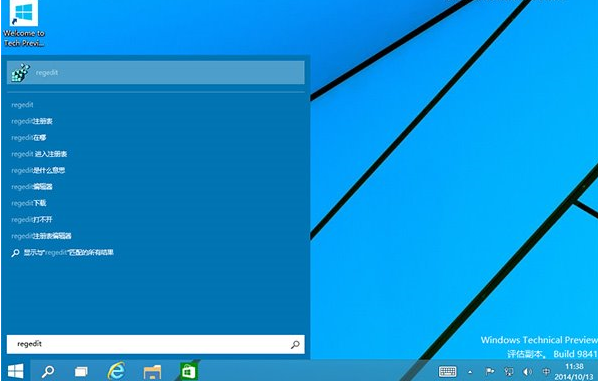Select the plain 'regedit' suggestion

(x=23, y=105)
